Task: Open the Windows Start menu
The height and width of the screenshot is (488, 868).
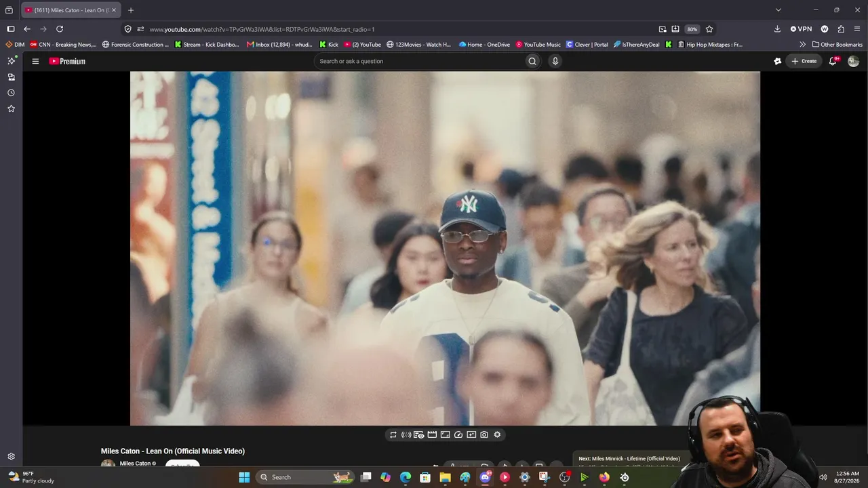Action: [x=244, y=477]
